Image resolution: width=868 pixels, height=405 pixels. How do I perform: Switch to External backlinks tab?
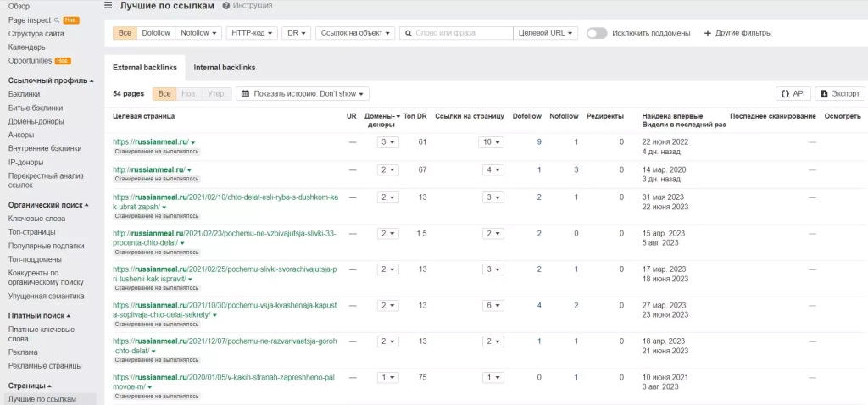click(x=145, y=68)
